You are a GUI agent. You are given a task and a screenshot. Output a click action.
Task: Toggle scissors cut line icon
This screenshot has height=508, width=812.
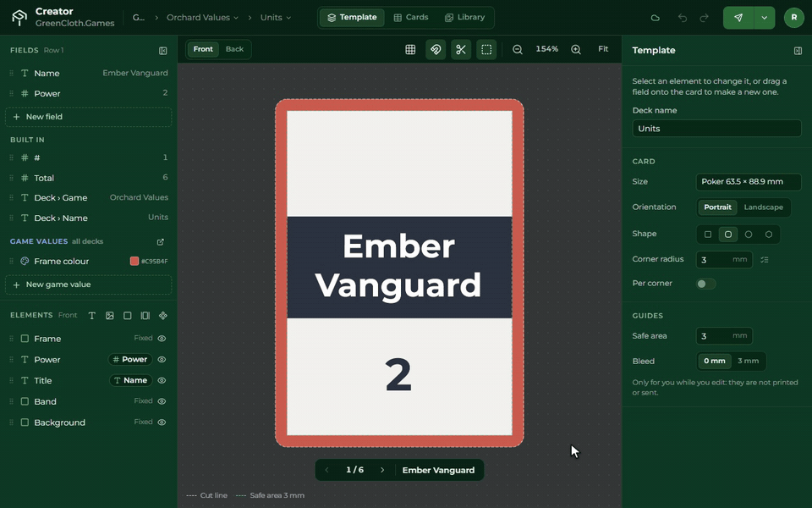[x=461, y=49]
